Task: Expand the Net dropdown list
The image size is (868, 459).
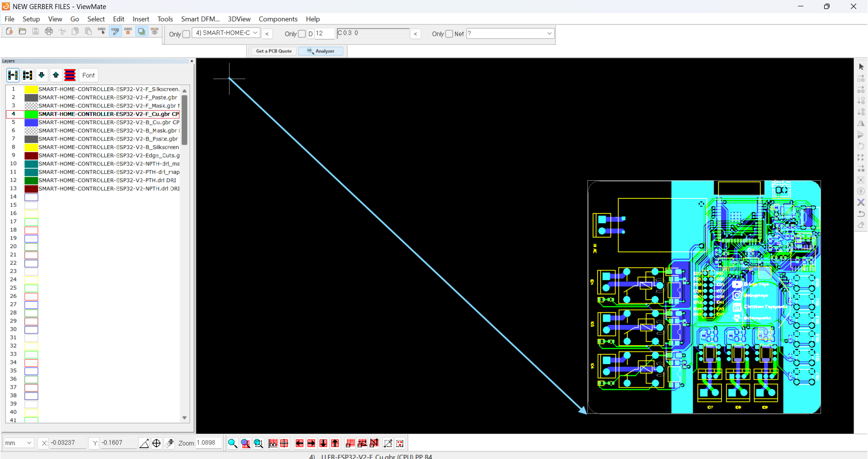Action: (x=549, y=33)
